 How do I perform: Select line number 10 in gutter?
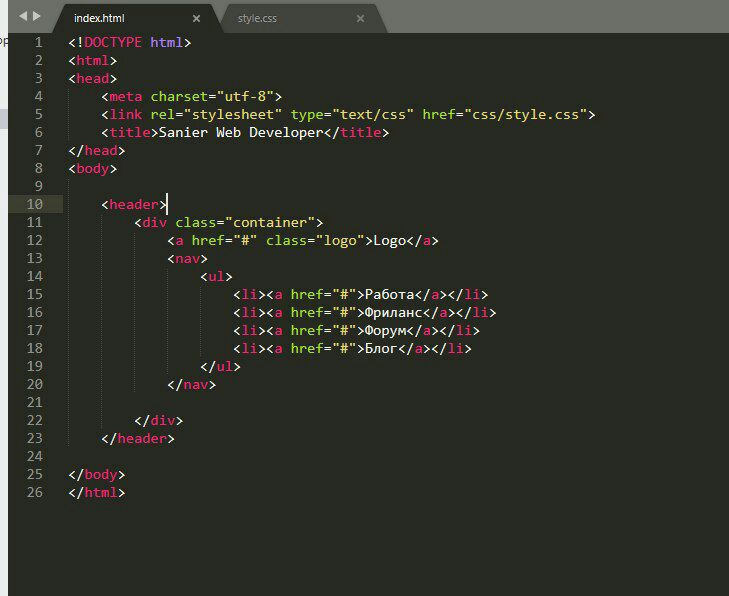click(34, 204)
